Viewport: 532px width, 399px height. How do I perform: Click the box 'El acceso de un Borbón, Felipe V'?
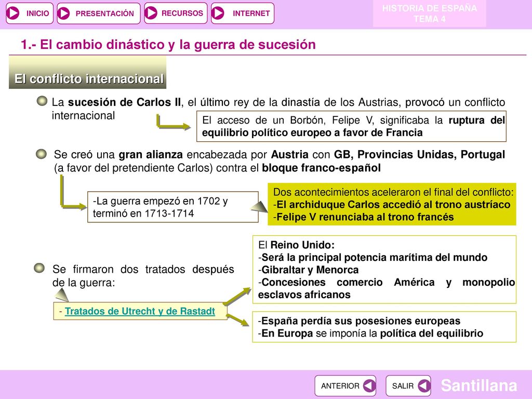(x=351, y=126)
